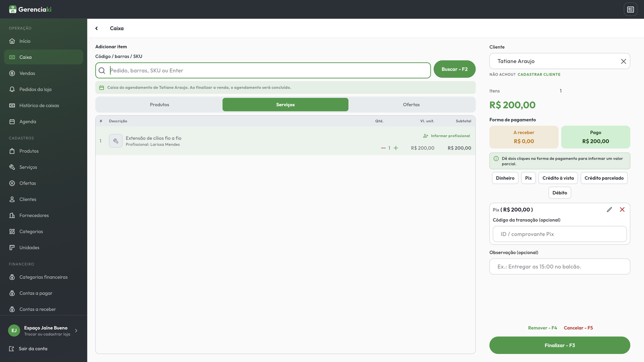Open Contas a pagar icon
Image resolution: width=644 pixels, height=362 pixels.
pyautogui.click(x=12, y=293)
